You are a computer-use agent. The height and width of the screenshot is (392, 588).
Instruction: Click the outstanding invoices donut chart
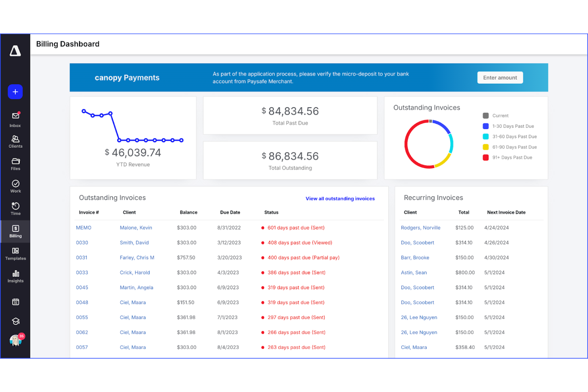point(429,144)
